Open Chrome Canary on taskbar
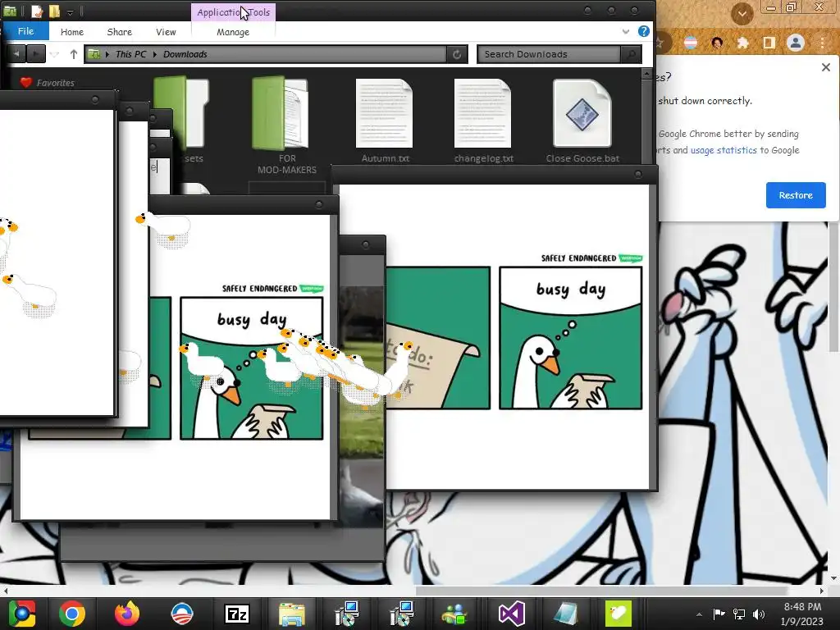This screenshot has height=630, width=840. pos(21,614)
